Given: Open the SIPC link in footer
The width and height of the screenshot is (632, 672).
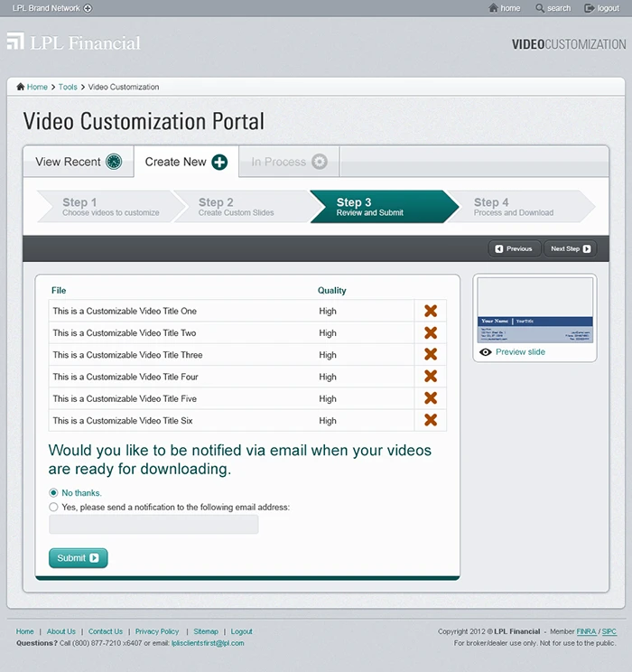Looking at the screenshot, I should (609, 631).
